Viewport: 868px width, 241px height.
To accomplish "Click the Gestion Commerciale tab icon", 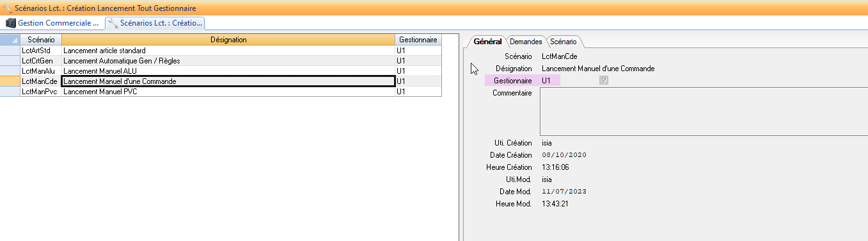I will tap(11, 23).
